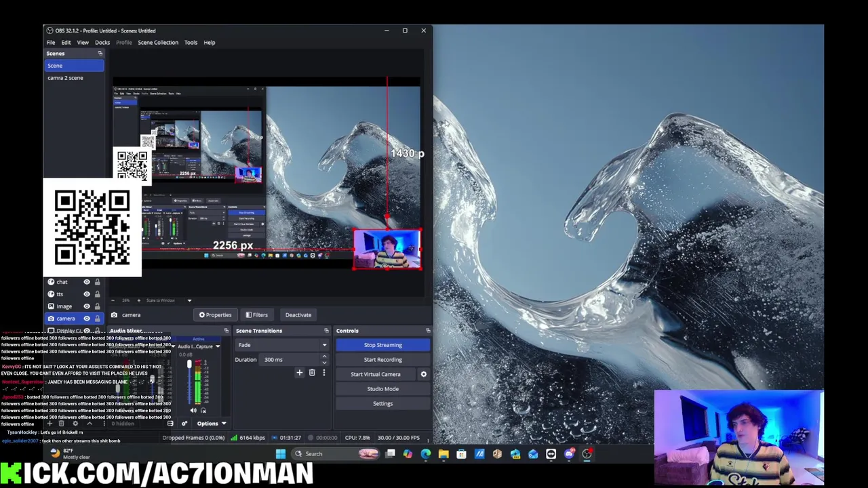Open Task View from the taskbar

[x=390, y=454]
